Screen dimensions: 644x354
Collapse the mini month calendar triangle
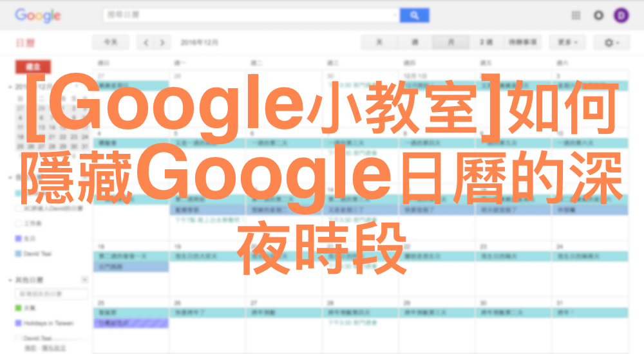(10, 87)
